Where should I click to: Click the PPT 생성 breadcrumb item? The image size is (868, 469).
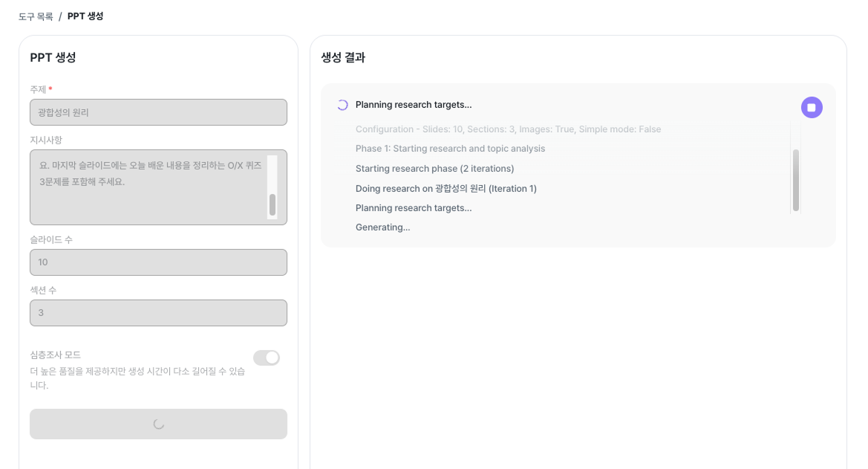point(85,16)
